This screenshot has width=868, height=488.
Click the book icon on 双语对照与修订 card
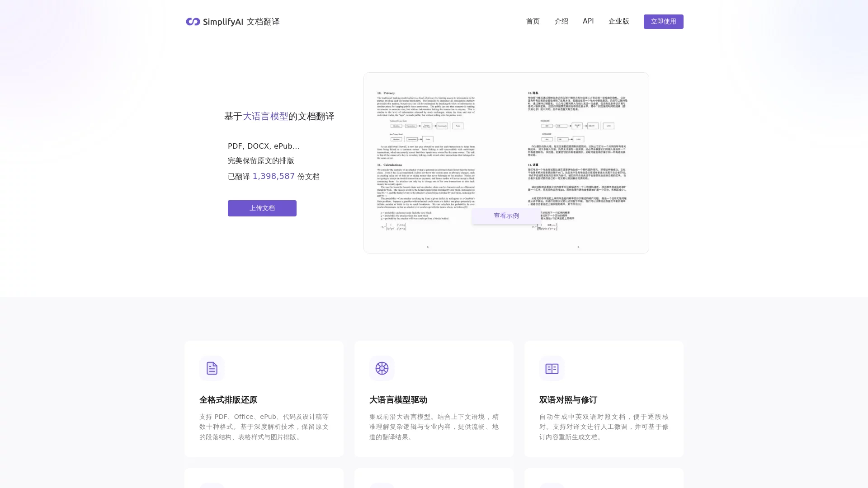click(552, 368)
